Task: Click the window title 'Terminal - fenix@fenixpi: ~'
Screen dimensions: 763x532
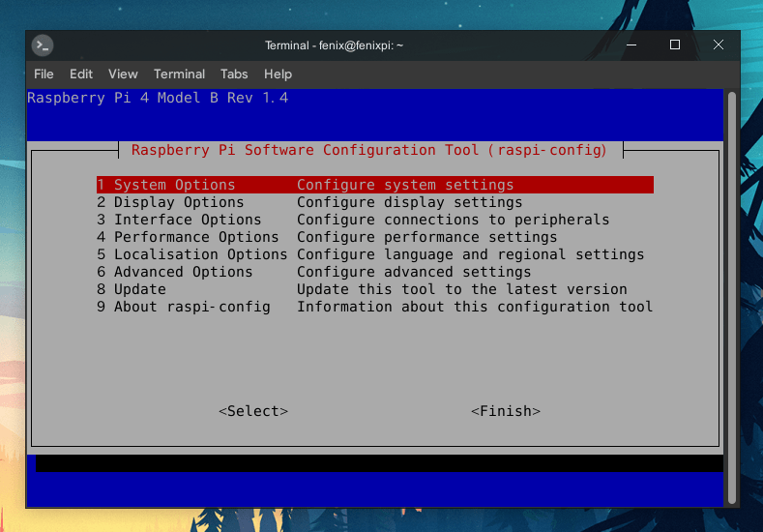Action: 334,45
